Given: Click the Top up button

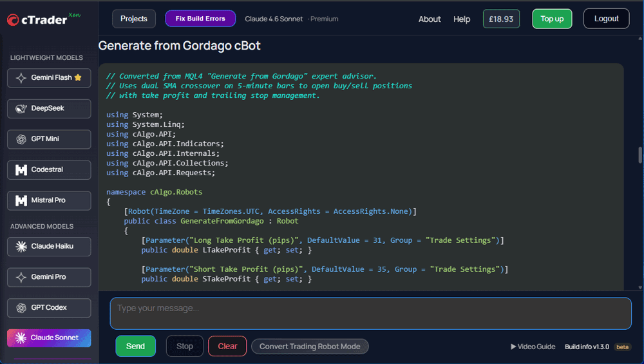Looking at the screenshot, I should click(x=552, y=19).
